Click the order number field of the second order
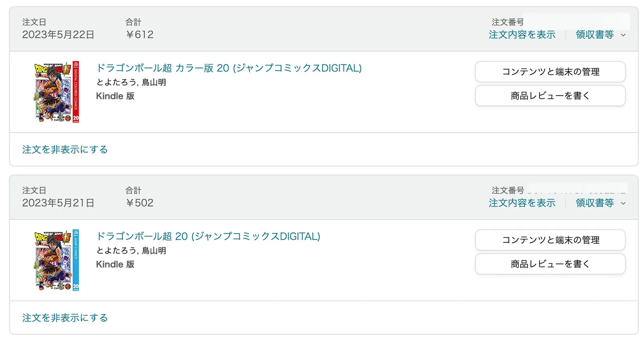644x340 pixels. (577, 189)
